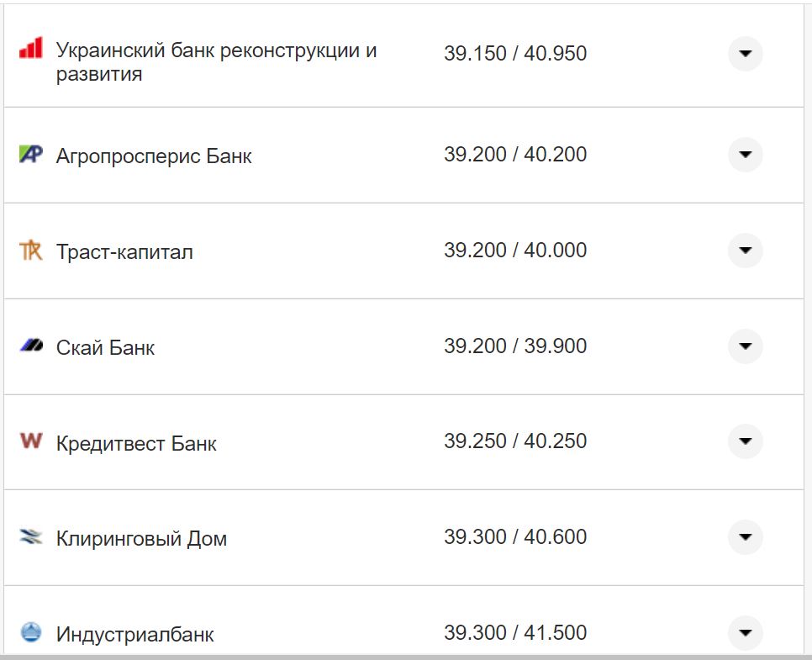Click the red chart logo of Украинский банк реконструкции

(x=29, y=49)
